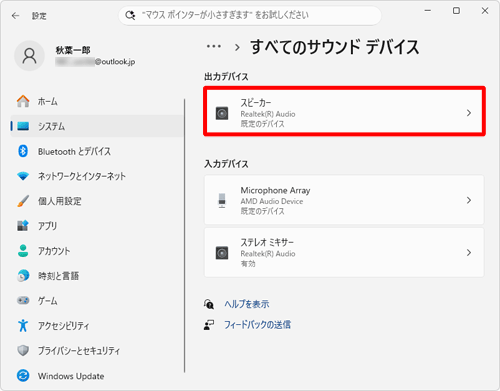Viewport: 500px width, 391px height.
Task: Click the アクセシビリティ figure icon
Action: [23, 325]
